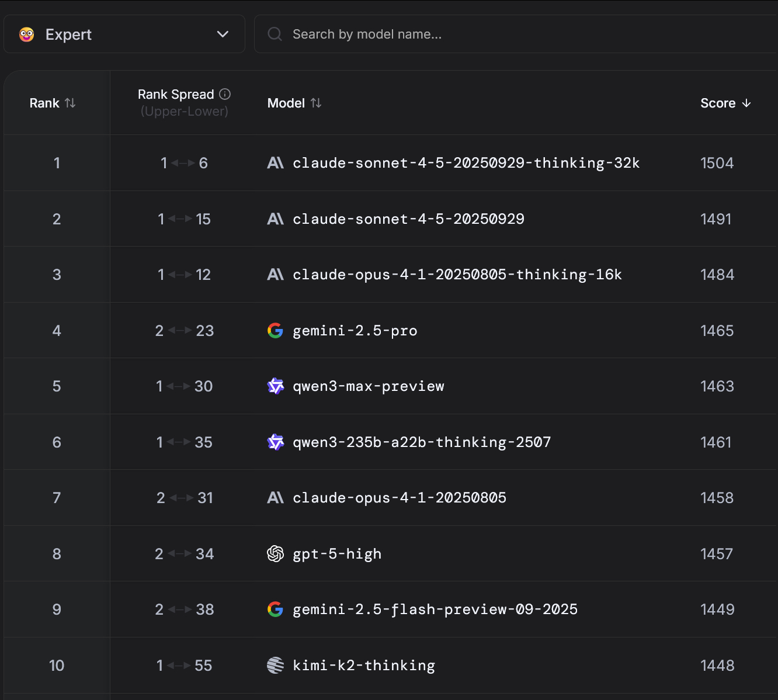This screenshot has height=700, width=778.
Task: Click the claude-opus-4-1-20250805-thinking-16k model link
Action: [457, 275]
